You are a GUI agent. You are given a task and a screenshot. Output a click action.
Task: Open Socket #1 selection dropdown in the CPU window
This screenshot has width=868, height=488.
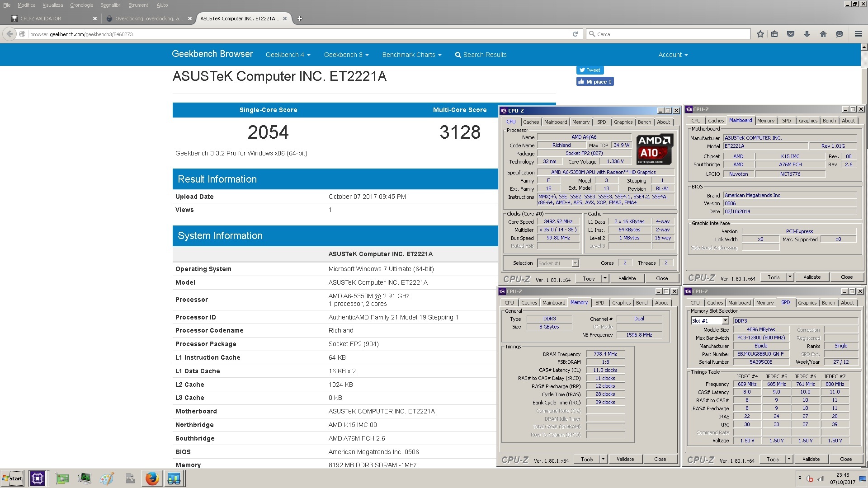point(575,263)
